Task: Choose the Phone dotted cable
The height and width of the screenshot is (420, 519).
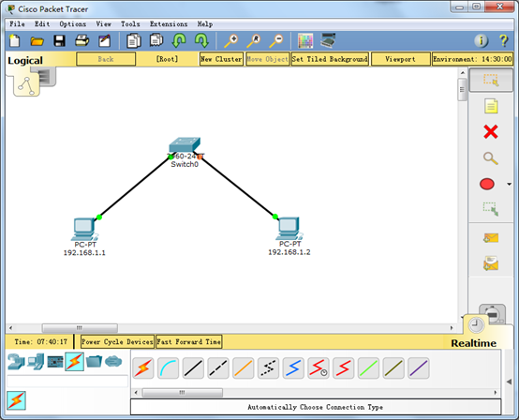Action: pos(268,368)
